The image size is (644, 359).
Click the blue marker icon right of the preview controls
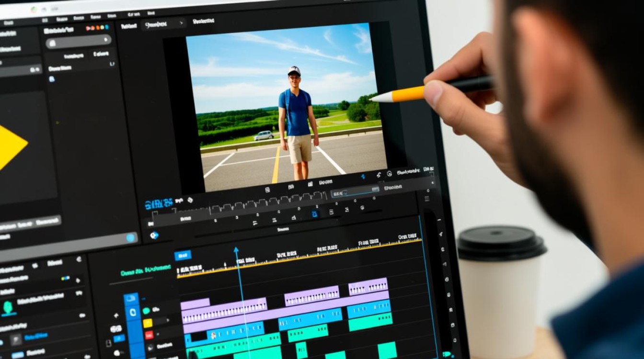[x=363, y=176]
